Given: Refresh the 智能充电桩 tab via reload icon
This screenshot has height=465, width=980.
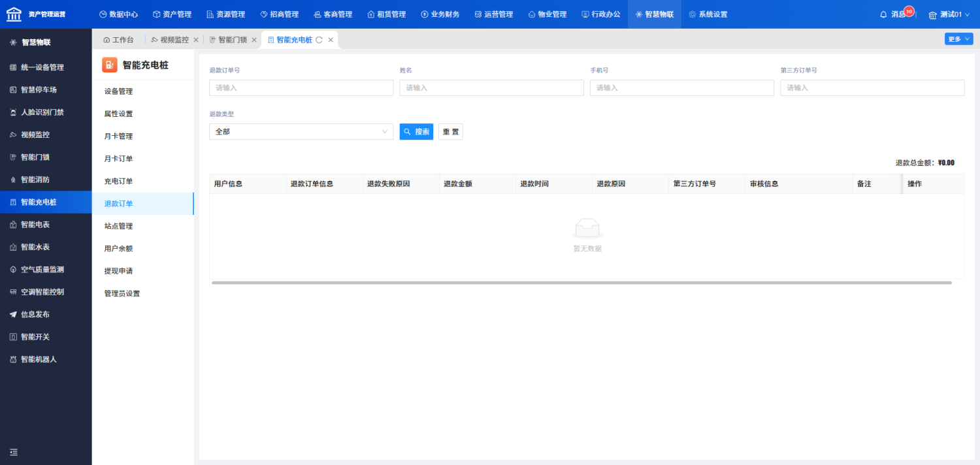Looking at the screenshot, I should 319,40.
